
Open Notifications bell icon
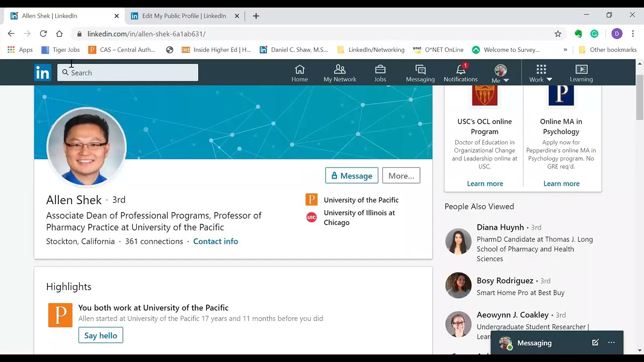tap(460, 73)
